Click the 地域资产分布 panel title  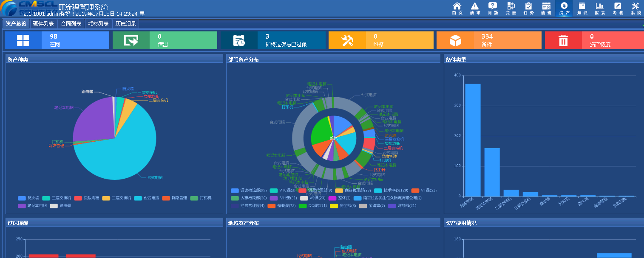244,223
